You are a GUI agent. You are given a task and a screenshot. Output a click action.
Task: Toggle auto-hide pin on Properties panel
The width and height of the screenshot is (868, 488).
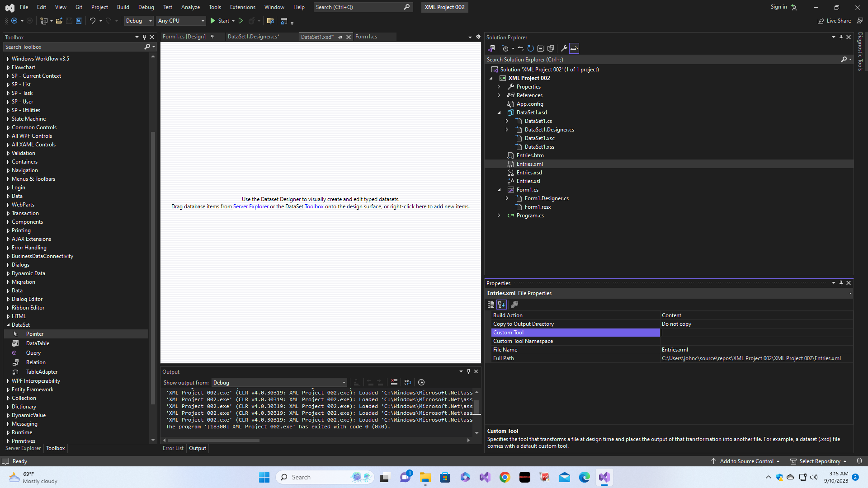coord(841,283)
